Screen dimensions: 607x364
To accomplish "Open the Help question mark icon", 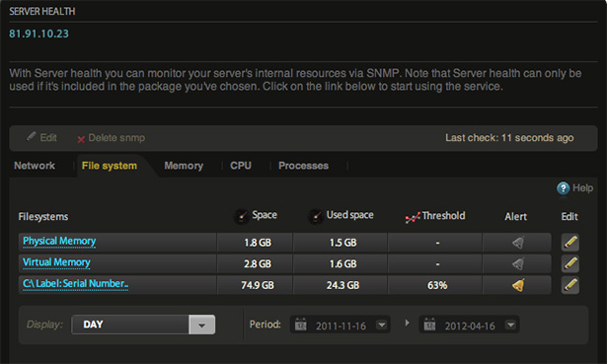I will (x=563, y=188).
